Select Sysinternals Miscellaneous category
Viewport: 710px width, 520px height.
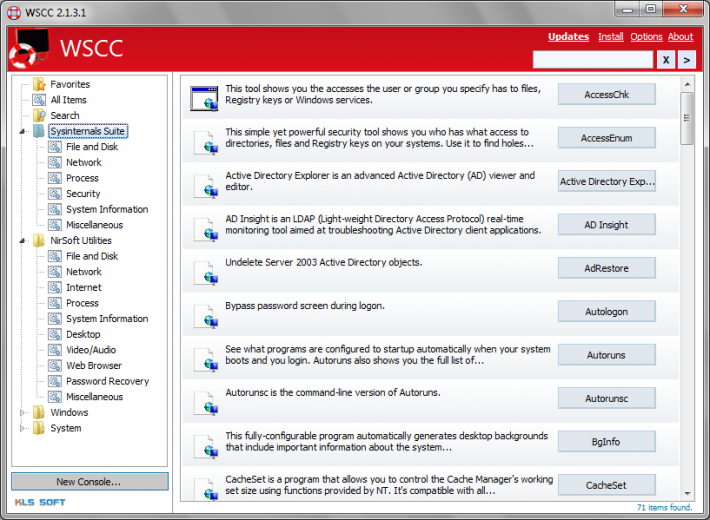(95, 225)
